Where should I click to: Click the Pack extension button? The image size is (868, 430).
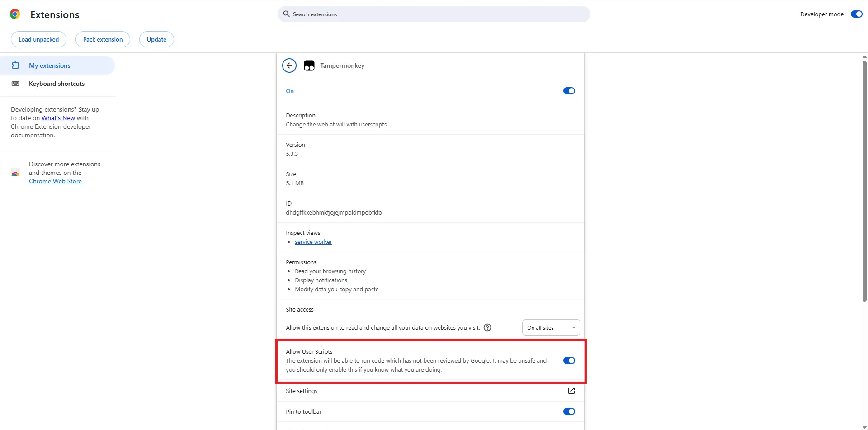(103, 39)
